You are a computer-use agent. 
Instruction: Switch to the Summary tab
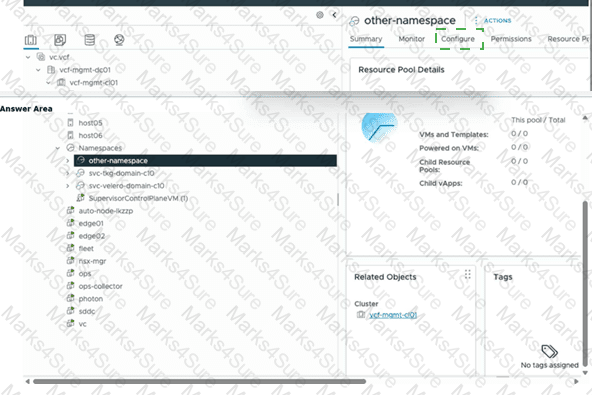366,39
